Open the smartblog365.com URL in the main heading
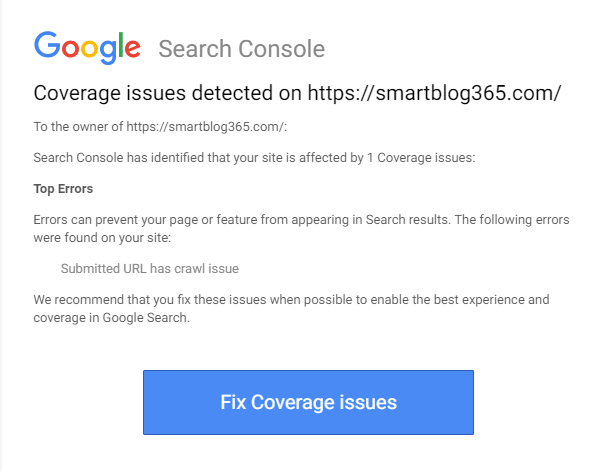 click(434, 93)
